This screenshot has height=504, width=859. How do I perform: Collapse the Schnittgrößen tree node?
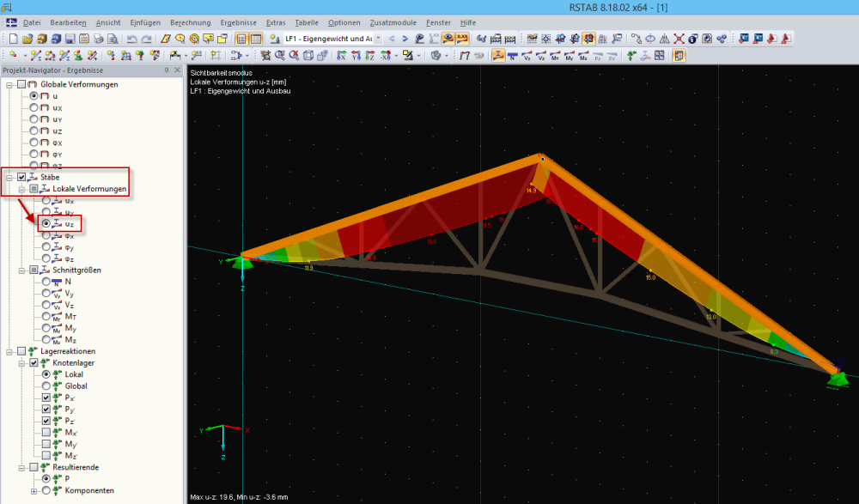coord(21,270)
